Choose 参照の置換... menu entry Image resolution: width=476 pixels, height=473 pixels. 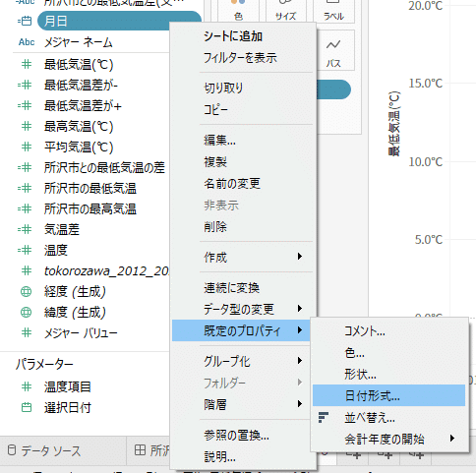click(x=236, y=436)
